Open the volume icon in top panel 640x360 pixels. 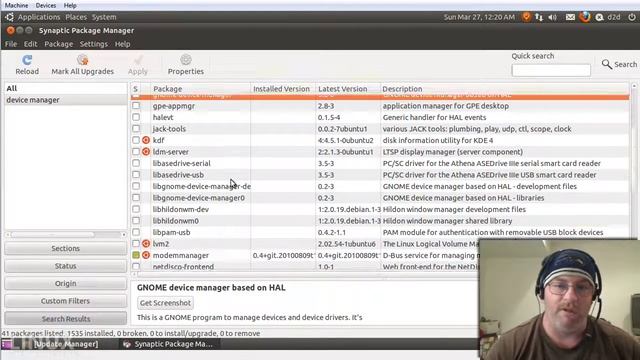(x=553, y=17)
